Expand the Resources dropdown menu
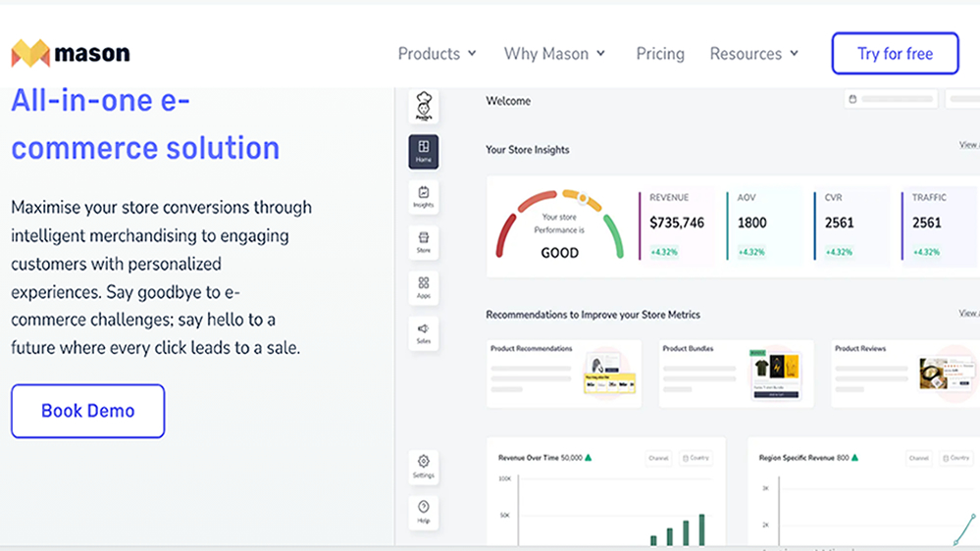980x551 pixels. point(754,54)
